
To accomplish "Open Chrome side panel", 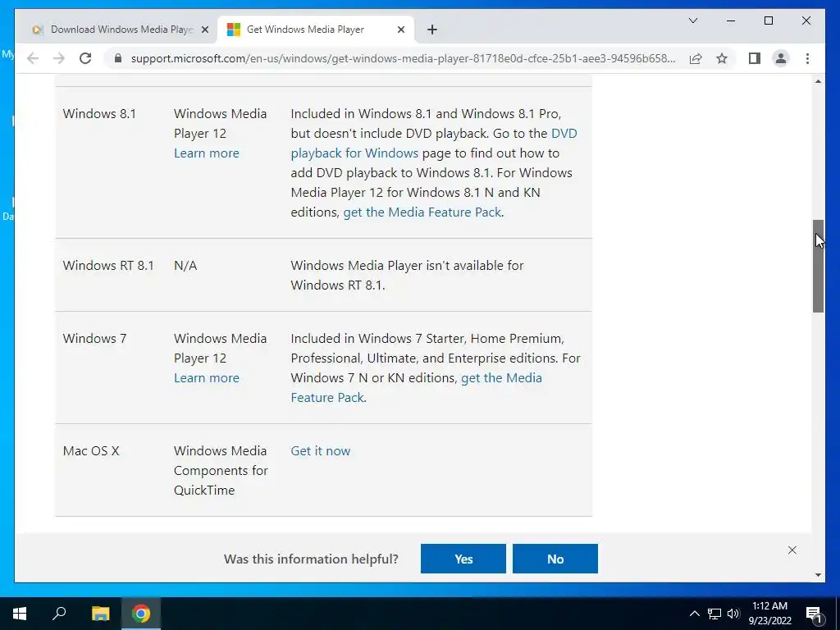I will click(755, 58).
